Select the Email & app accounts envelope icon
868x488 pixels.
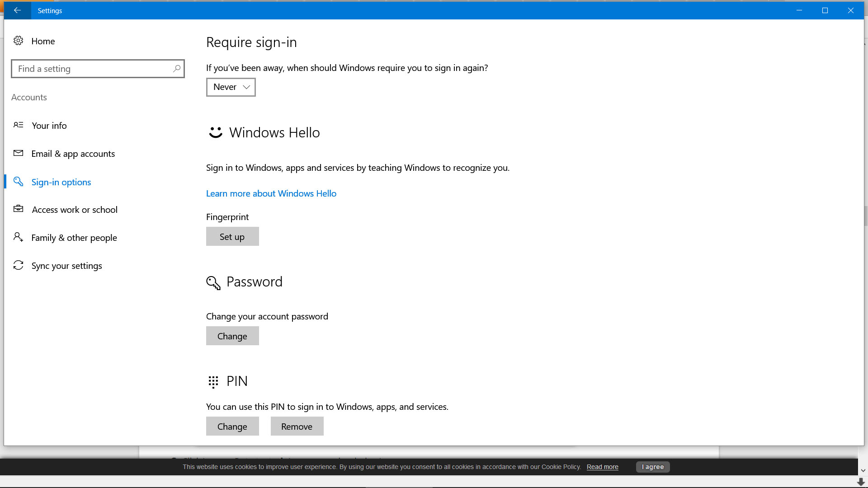tap(18, 153)
